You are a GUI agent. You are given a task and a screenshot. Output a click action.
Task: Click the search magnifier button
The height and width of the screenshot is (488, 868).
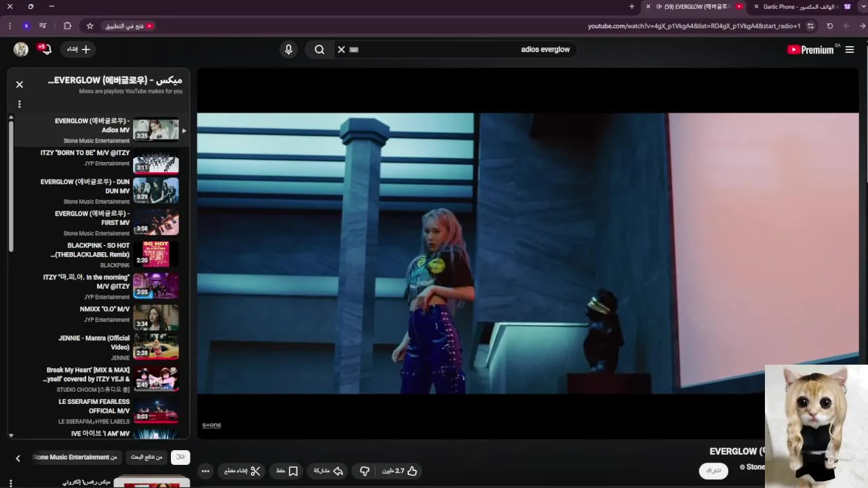pyautogui.click(x=319, y=49)
